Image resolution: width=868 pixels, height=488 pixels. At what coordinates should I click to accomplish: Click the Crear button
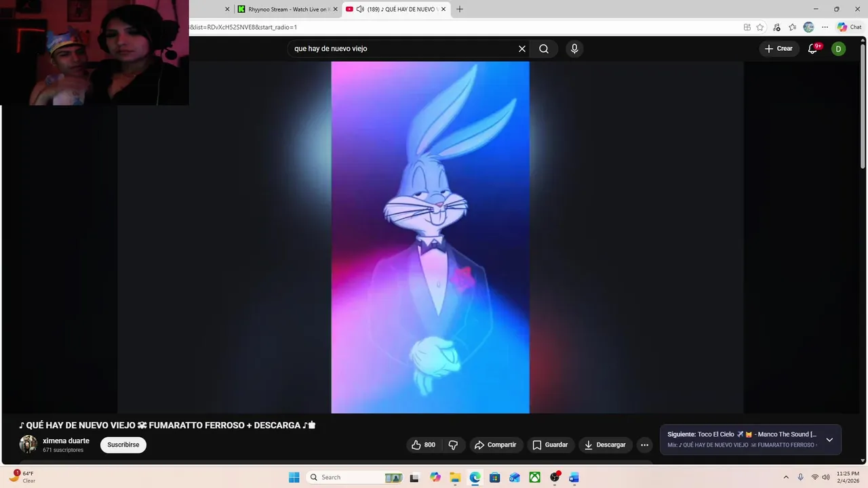tap(778, 49)
